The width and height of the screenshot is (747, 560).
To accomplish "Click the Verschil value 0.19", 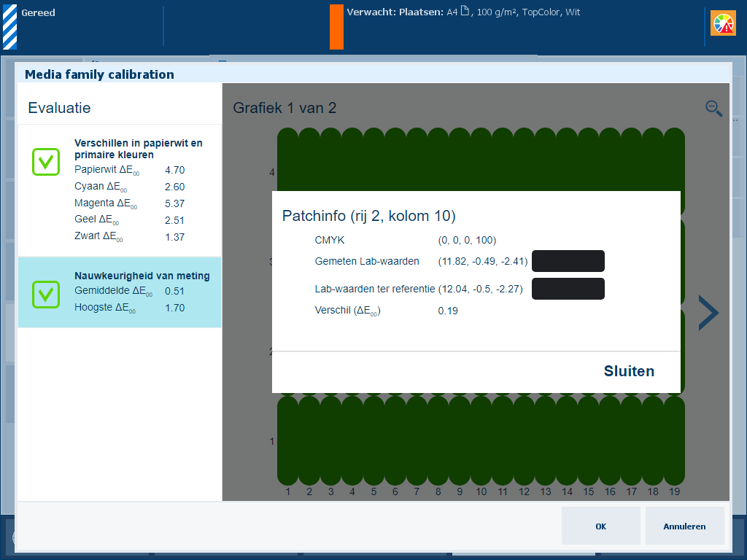I will click(448, 311).
